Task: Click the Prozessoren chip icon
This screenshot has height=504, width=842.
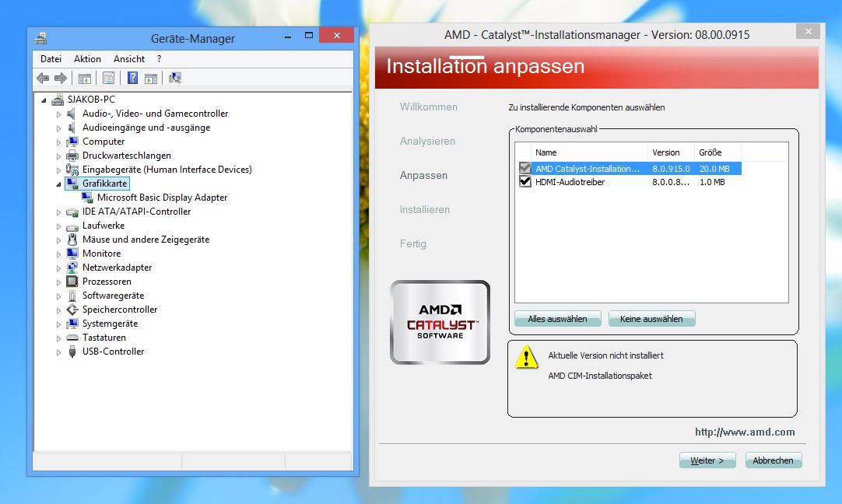Action: (72, 282)
